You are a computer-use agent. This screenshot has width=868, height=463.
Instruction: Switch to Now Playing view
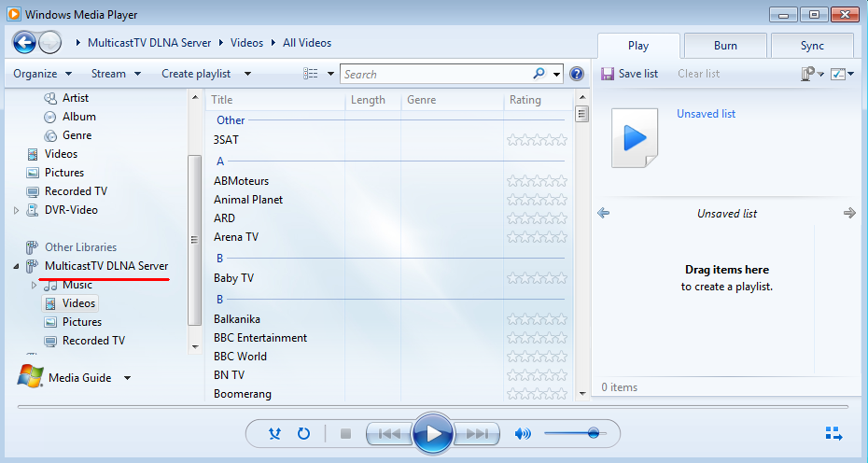click(833, 434)
